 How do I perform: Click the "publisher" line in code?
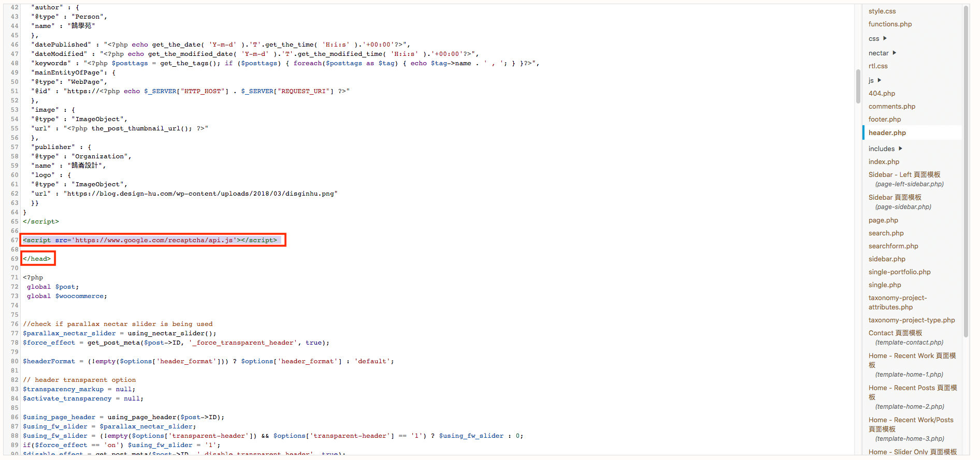pyautogui.click(x=61, y=147)
